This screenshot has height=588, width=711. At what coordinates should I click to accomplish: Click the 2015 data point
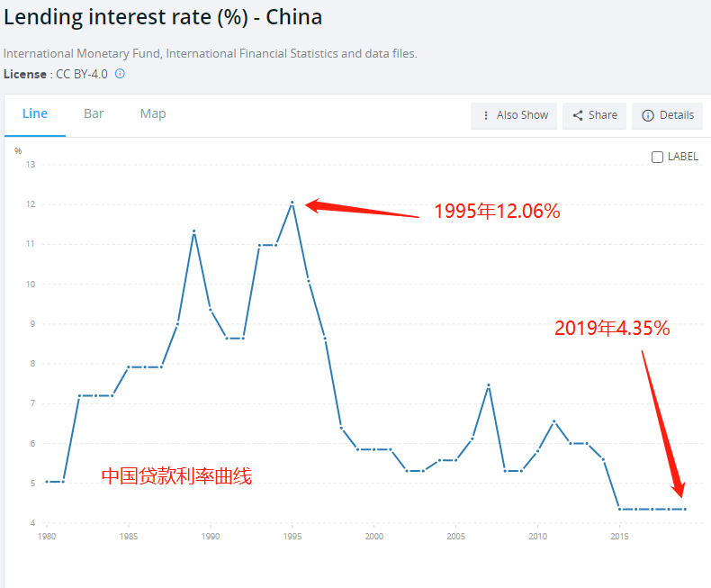(x=619, y=509)
